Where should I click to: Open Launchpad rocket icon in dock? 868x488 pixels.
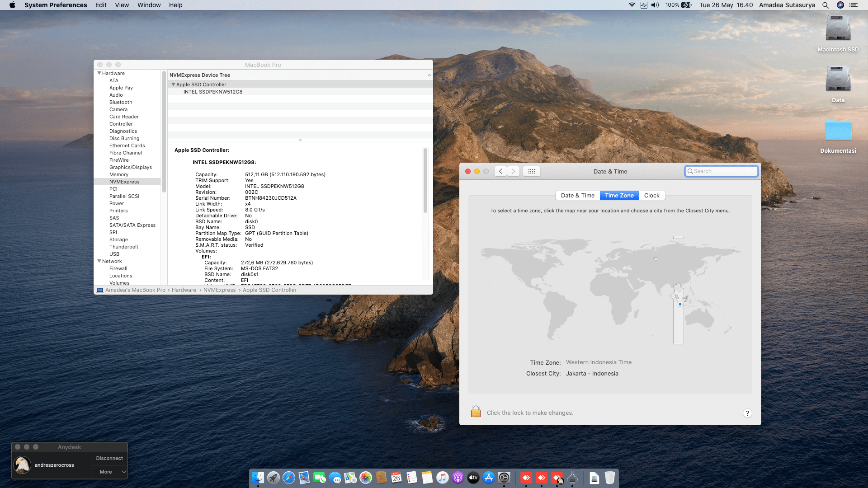point(273,478)
